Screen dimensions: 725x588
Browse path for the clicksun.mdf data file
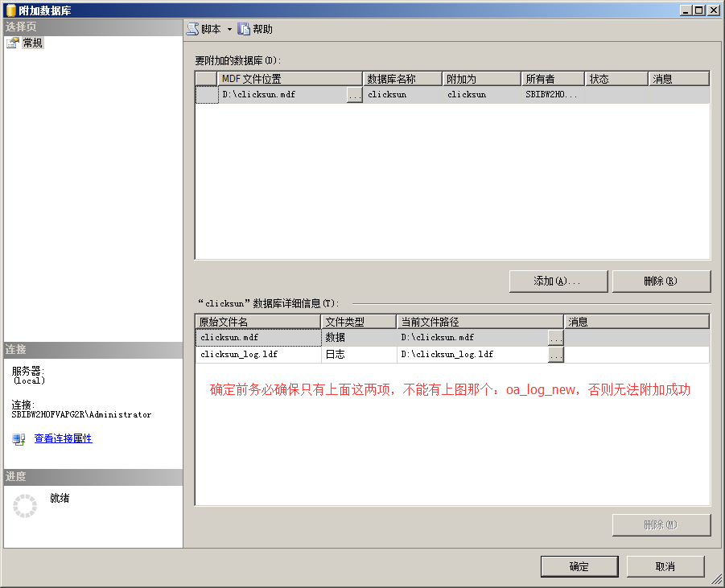555,338
